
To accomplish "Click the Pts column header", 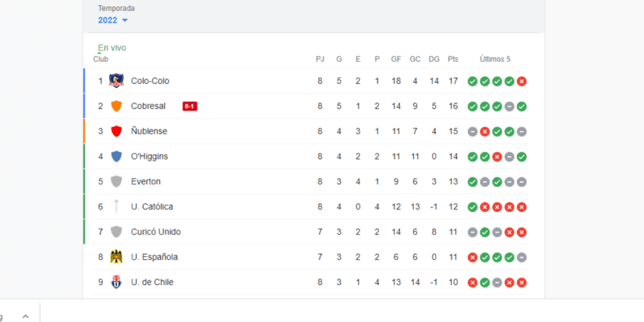I will tap(453, 59).
